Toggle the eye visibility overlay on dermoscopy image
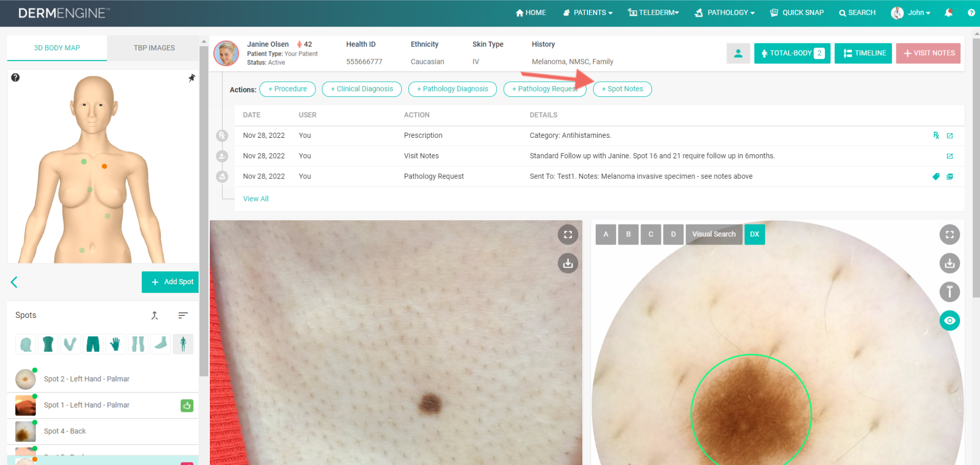980x465 pixels. click(x=949, y=321)
